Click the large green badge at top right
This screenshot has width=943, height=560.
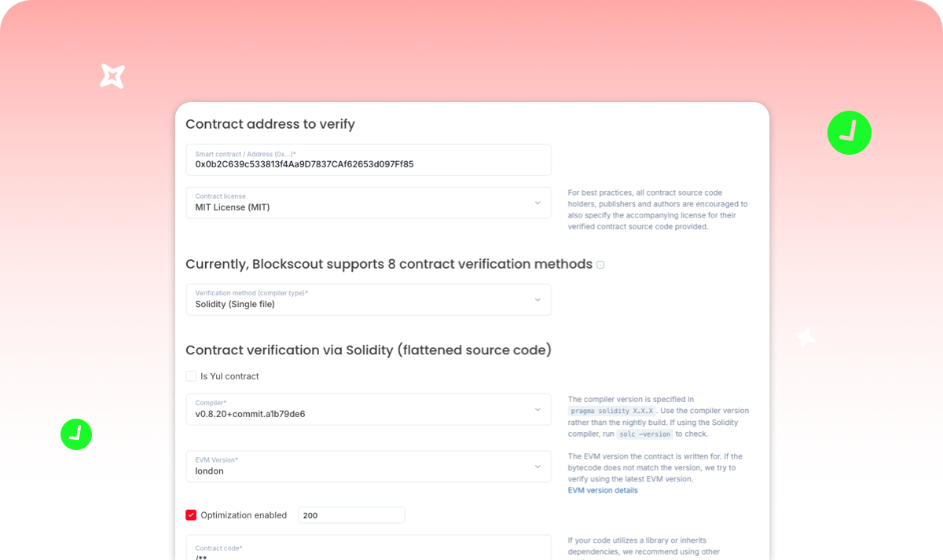(849, 133)
